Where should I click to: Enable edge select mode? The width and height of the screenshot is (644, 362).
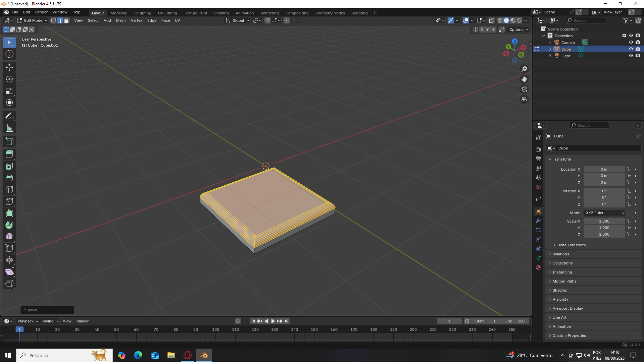coord(60,20)
